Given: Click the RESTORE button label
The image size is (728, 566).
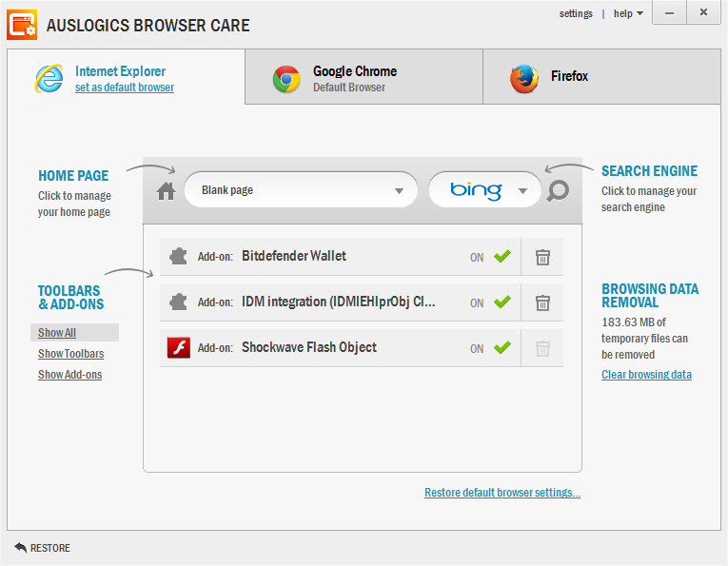Looking at the screenshot, I should (50, 548).
